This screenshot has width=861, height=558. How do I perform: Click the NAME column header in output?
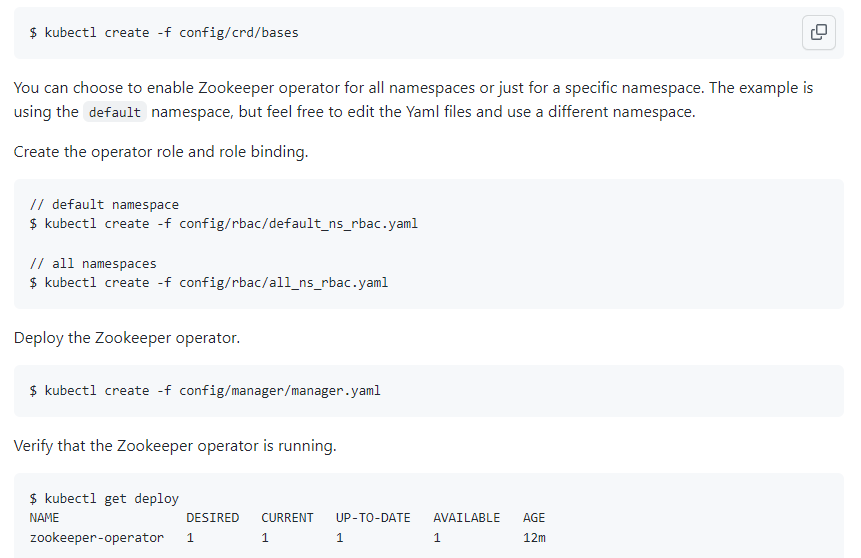(x=45, y=517)
